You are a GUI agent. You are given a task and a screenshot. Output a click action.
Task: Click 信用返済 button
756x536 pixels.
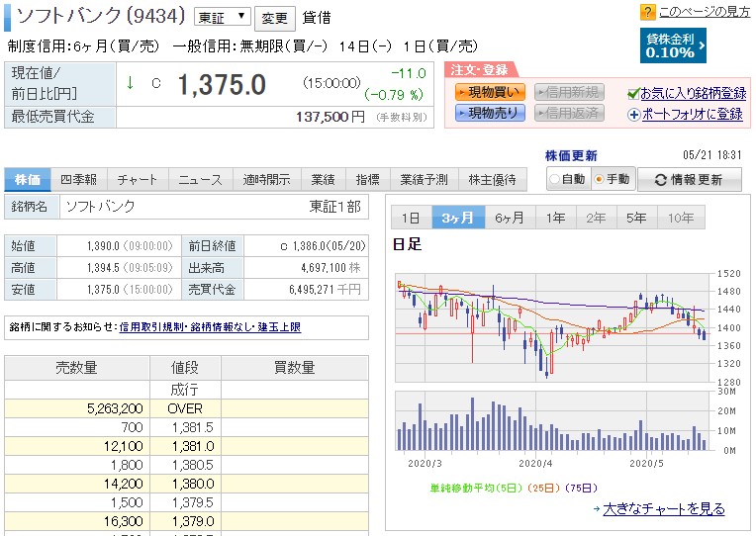click(569, 113)
